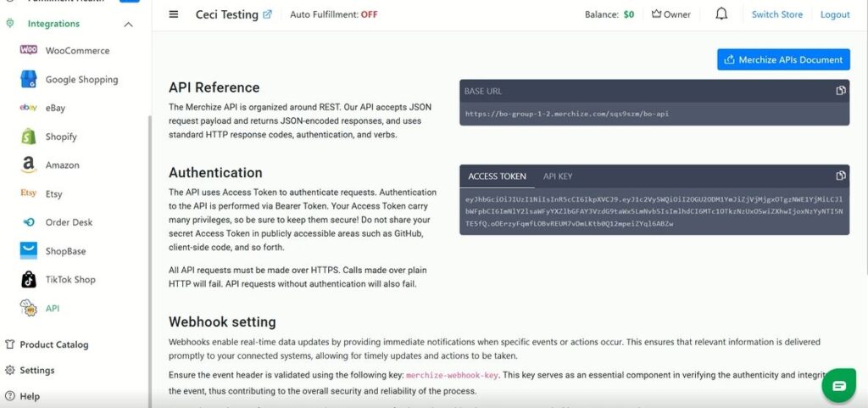Select the ACCESS TOKEN tab
This screenshot has height=408, width=868.
coord(498,176)
